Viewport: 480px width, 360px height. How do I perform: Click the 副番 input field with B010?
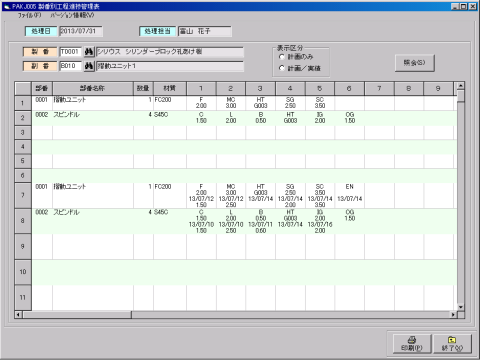coord(70,66)
